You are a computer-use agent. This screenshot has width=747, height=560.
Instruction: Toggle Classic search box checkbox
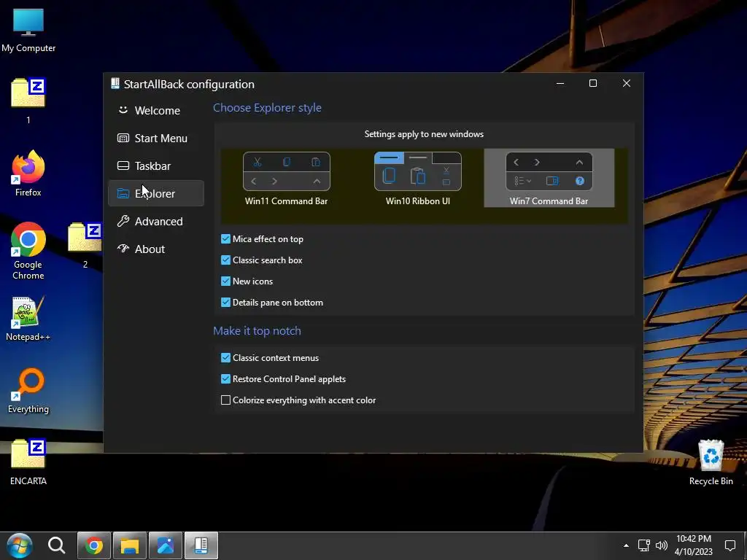tap(226, 260)
